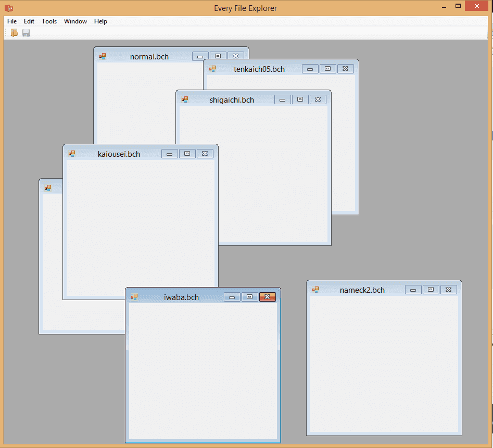Click the iwaba.bch window icon
This screenshot has width=493, height=448.
pos(134,297)
